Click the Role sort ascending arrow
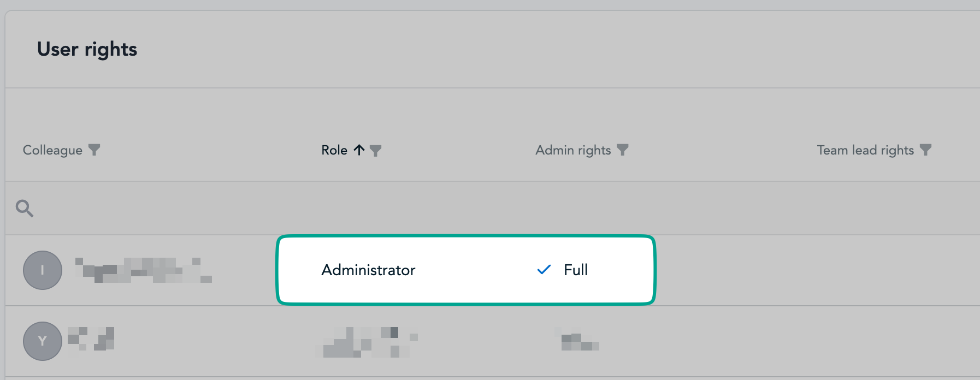 tap(359, 150)
